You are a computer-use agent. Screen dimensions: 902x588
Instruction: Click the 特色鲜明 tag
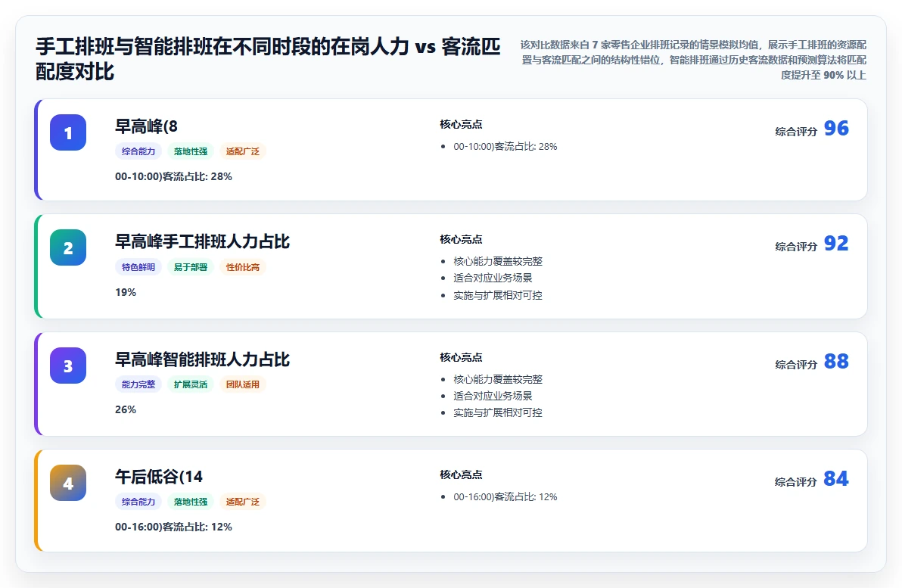pyautogui.click(x=138, y=267)
